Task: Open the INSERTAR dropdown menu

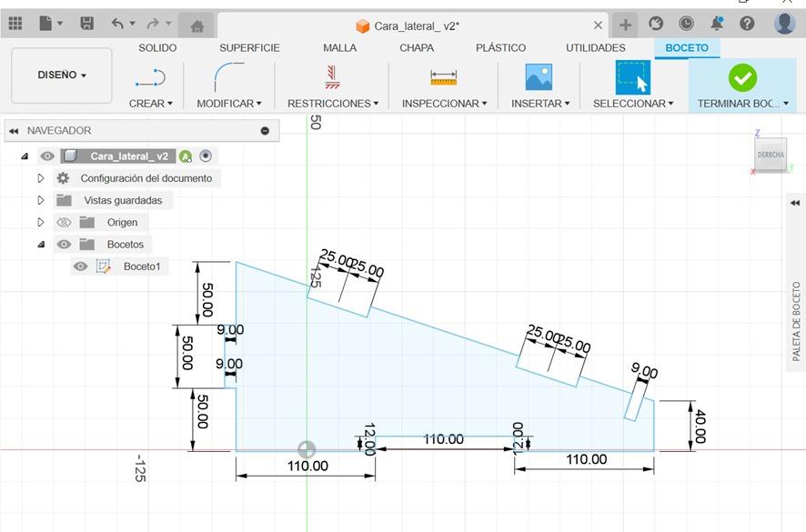Action: point(540,104)
